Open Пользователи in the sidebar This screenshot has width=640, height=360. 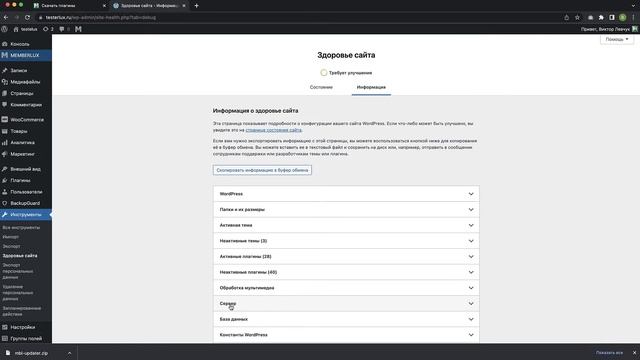click(x=26, y=191)
